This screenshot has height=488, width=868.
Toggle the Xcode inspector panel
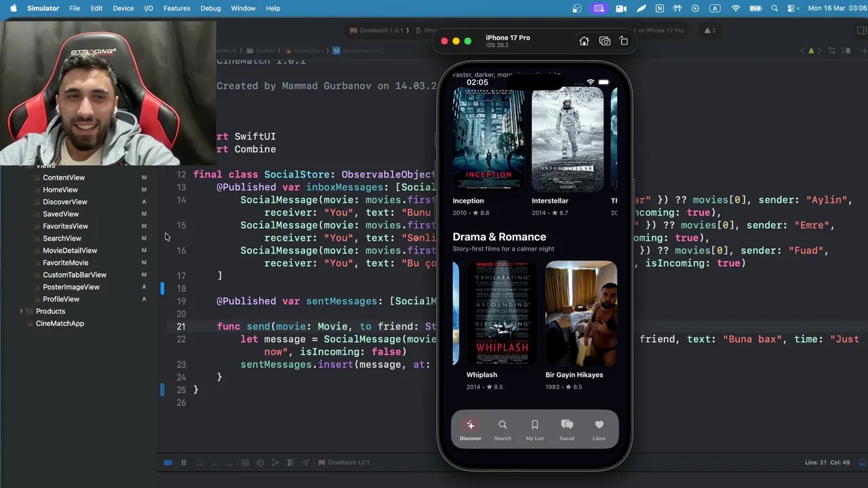point(862,30)
